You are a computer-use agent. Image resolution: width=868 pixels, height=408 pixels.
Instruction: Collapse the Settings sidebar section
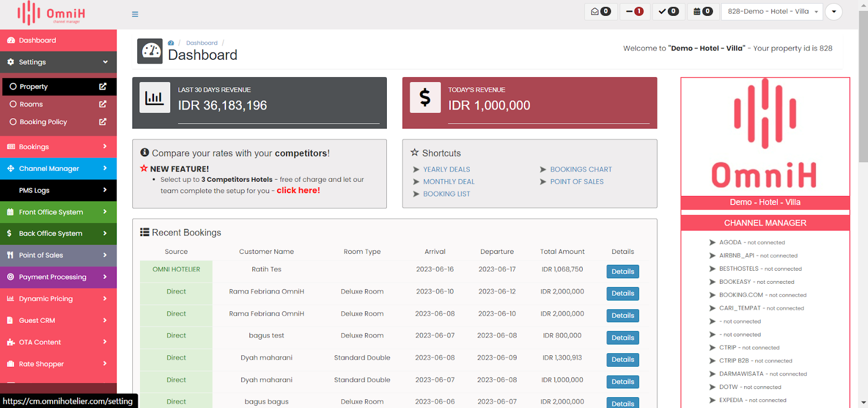pos(58,62)
